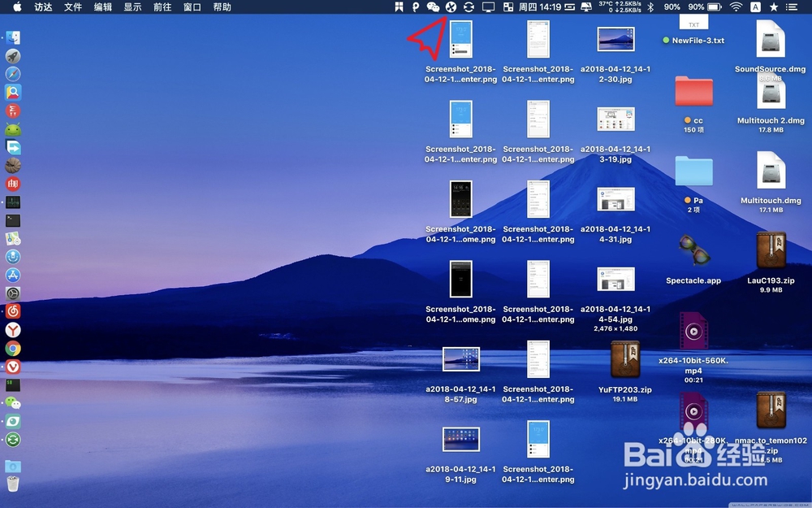The image size is (812, 508).
Task: Launch Google Chrome from the Dock
Action: pos(13,349)
